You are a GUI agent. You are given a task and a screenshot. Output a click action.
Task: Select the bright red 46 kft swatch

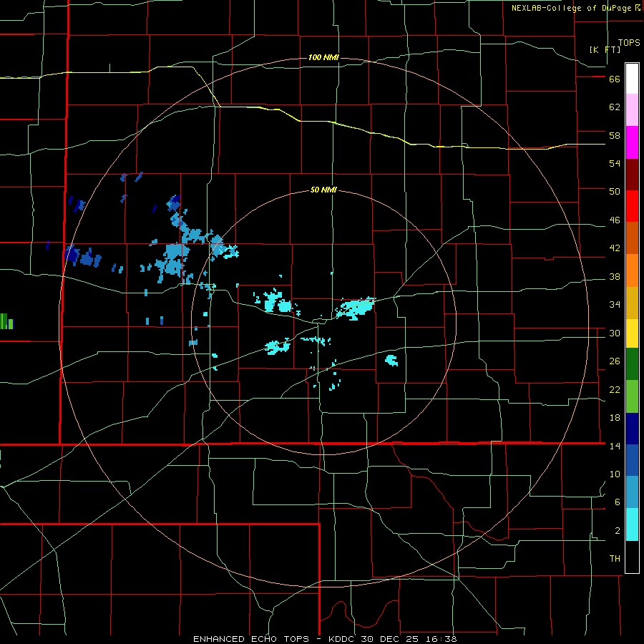[632, 206]
